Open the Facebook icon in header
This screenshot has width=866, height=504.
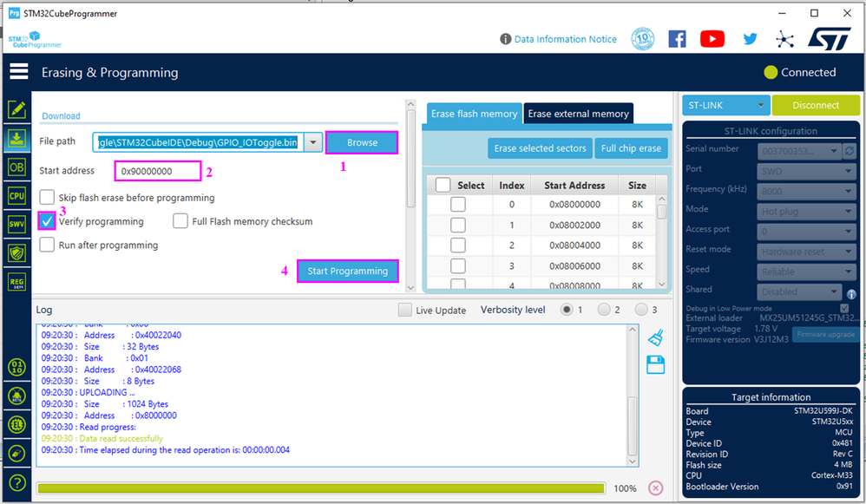(677, 39)
